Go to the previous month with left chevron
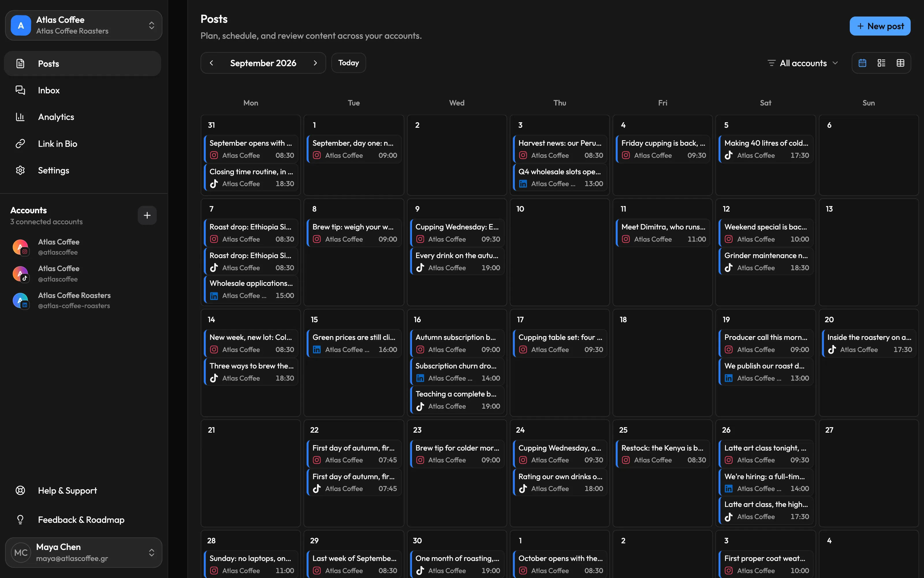This screenshot has width=924, height=578. point(212,63)
